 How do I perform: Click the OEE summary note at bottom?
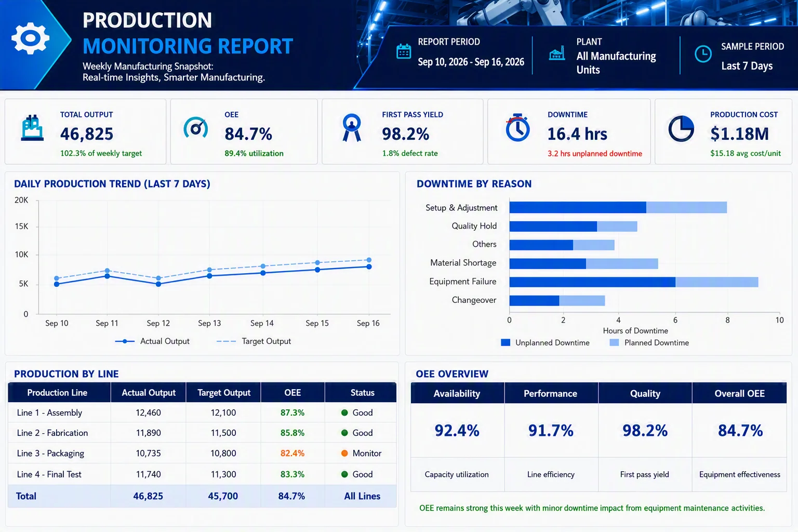[x=592, y=508]
